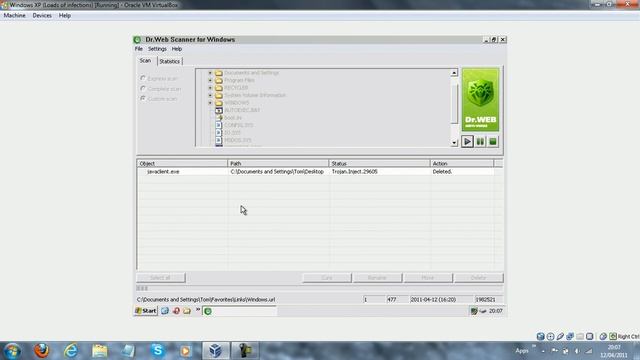Click the Documents and Settings folder icon

219,73
